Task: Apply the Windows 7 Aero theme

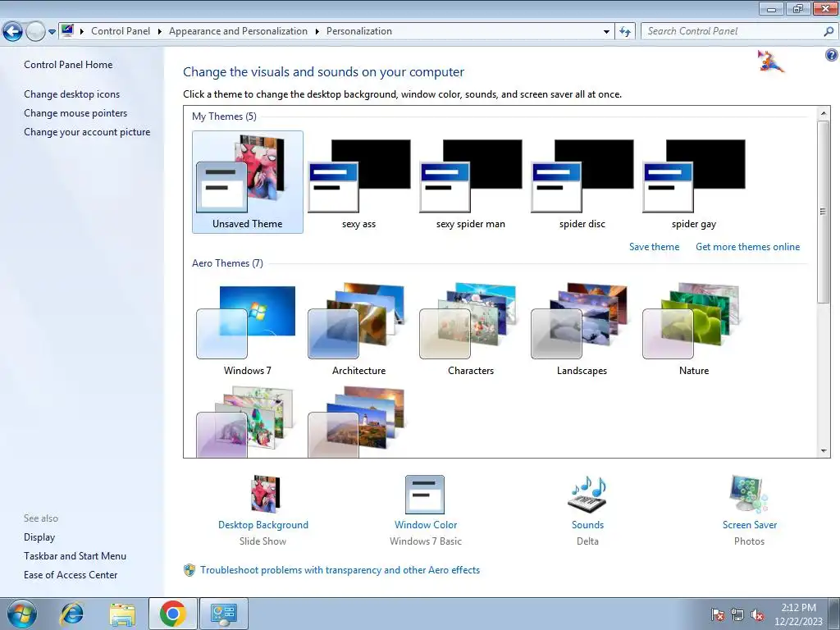Action: (248, 330)
